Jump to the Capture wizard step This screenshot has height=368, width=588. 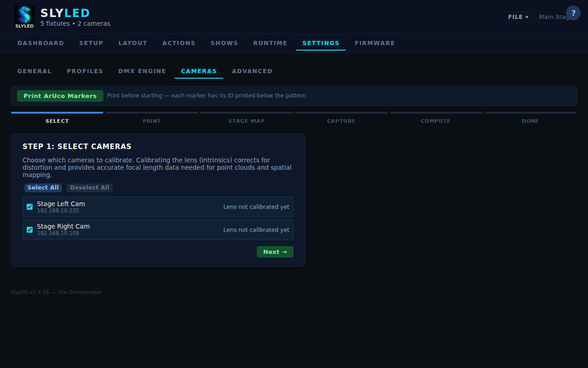[341, 121]
